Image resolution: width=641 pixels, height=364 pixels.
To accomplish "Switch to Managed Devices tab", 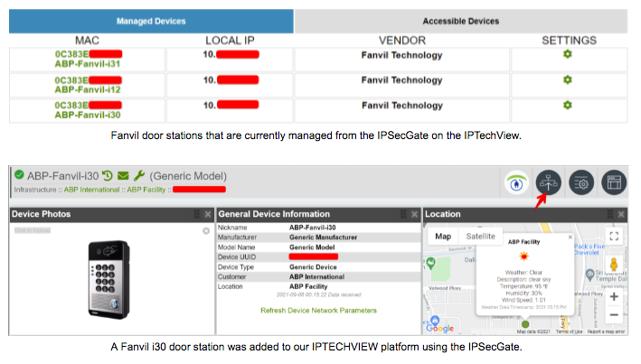I will click(151, 22).
